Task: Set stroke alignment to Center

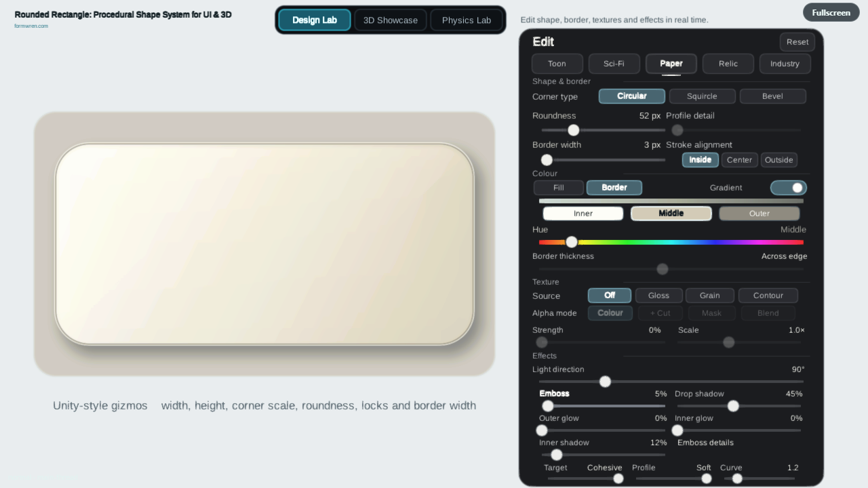Action: (739, 160)
